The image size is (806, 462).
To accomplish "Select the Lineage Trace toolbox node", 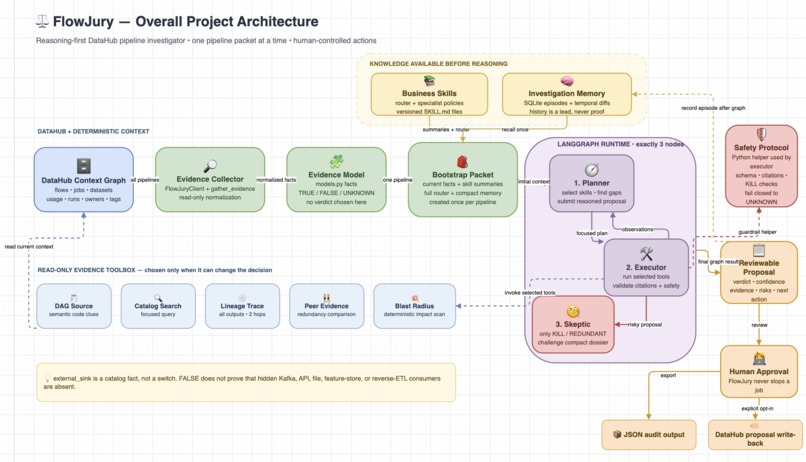I will click(x=242, y=306).
